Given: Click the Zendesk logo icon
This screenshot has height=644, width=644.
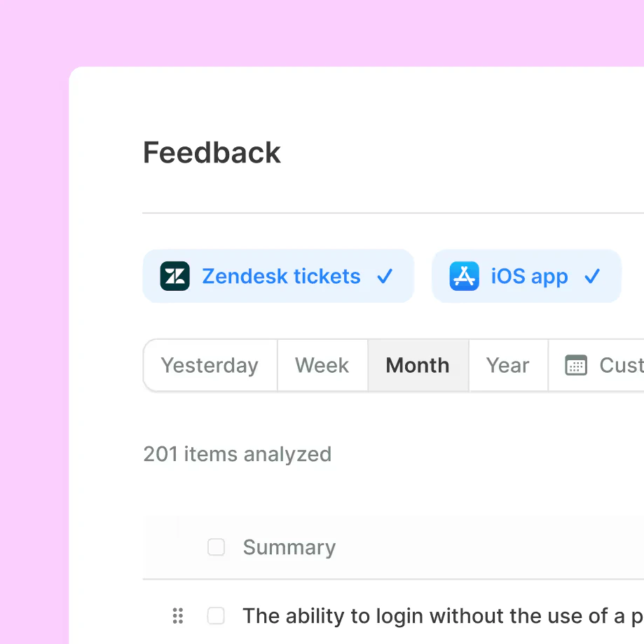Looking at the screenshot, I should (x=174, y=276).
